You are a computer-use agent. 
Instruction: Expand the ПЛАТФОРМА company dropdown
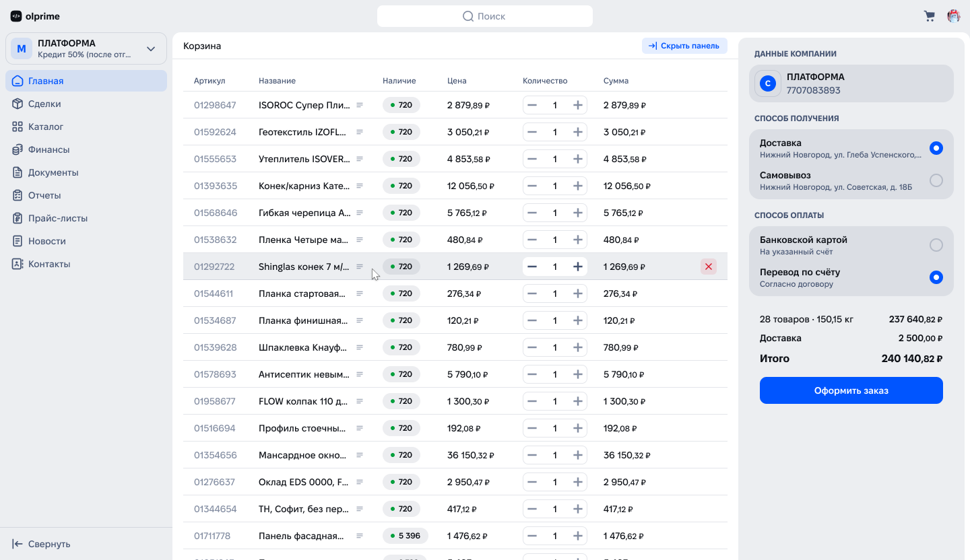point(151,48)
